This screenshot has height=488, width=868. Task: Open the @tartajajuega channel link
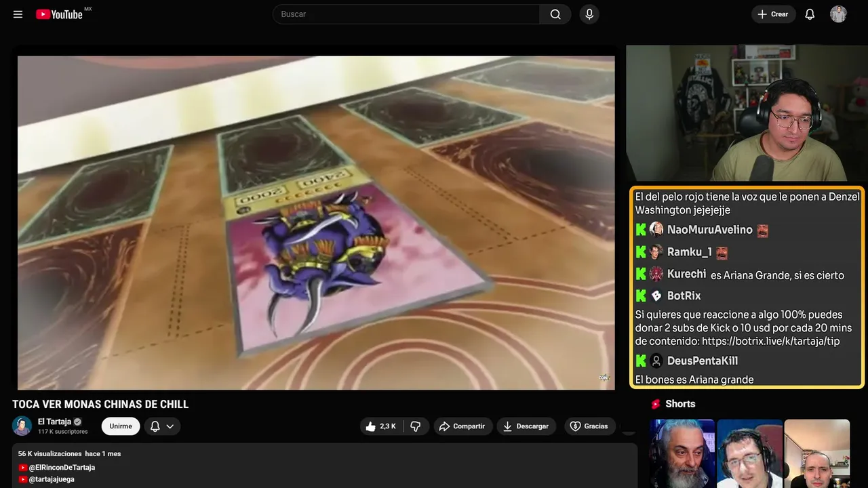tap(52, 479)
